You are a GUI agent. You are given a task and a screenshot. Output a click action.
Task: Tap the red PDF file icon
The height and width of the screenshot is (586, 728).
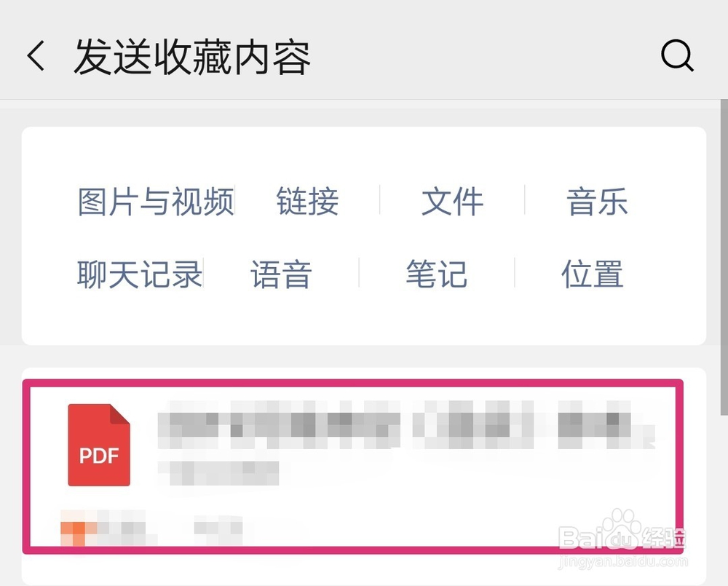click(x=99, y=445)
